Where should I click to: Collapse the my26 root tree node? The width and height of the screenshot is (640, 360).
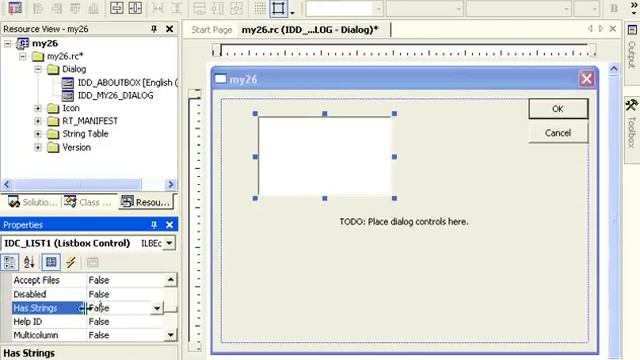click(8, 43)
